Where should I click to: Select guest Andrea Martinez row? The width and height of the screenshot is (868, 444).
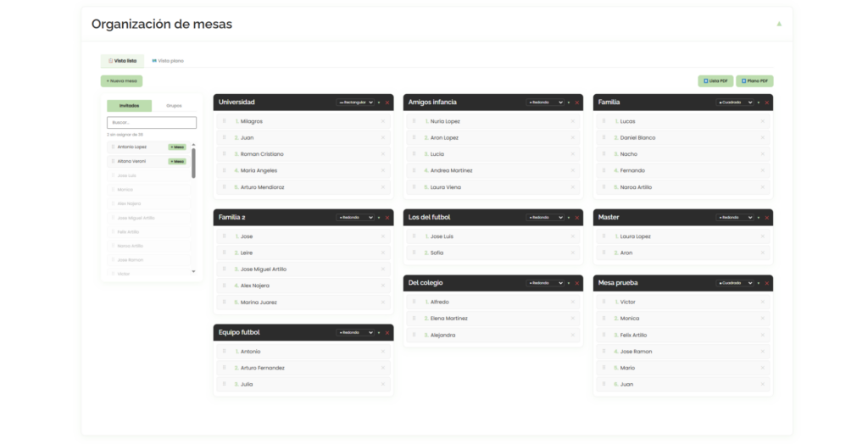tap(493, 170)
